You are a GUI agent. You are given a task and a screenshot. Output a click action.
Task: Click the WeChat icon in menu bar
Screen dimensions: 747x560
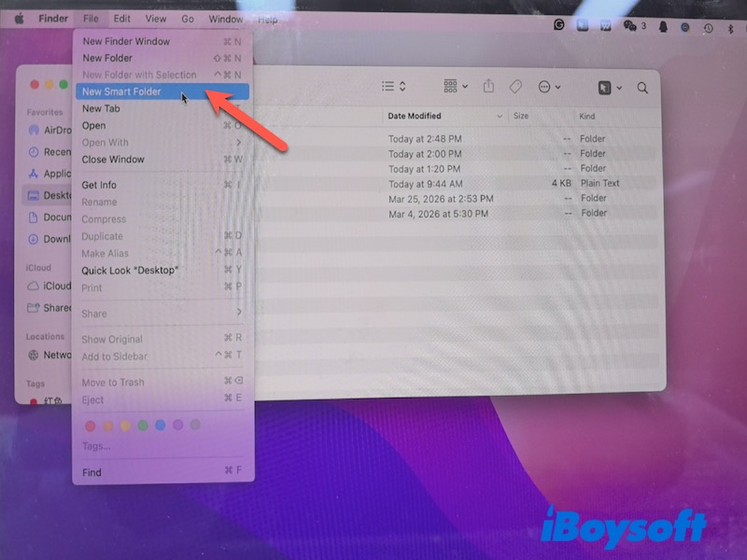[630, 26]
